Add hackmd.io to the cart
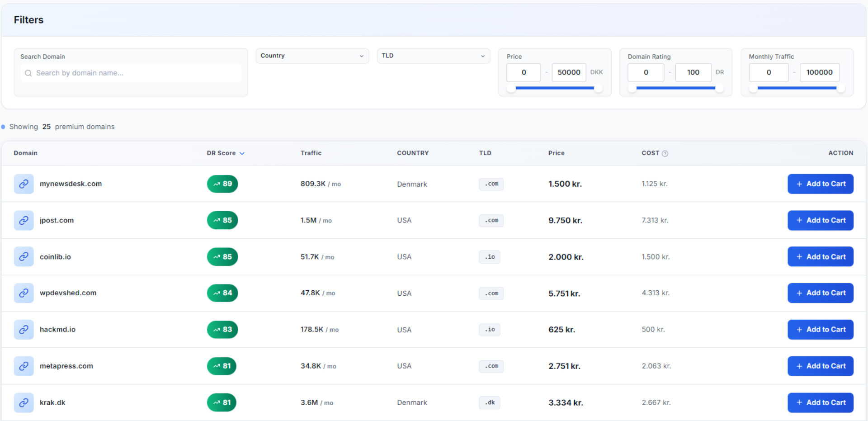The height and width of the screenshot is (421, 868). click(x=820, y=330)
